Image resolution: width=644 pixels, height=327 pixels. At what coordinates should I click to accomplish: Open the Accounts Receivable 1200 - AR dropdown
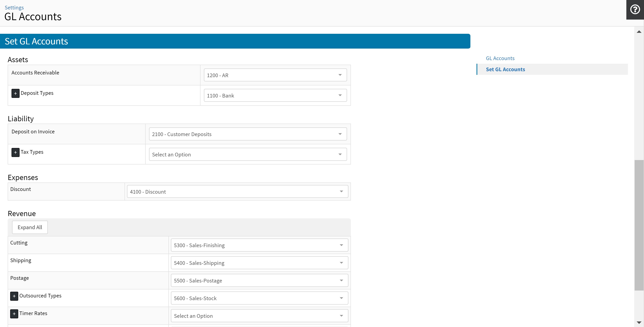pyautogui.click(x=275, y=75)
